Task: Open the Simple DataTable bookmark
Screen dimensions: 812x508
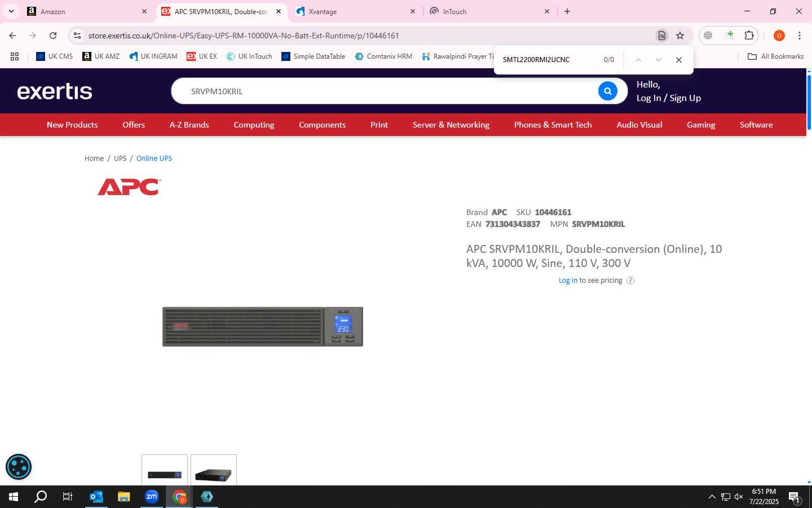Action: [x=313, y=56]
